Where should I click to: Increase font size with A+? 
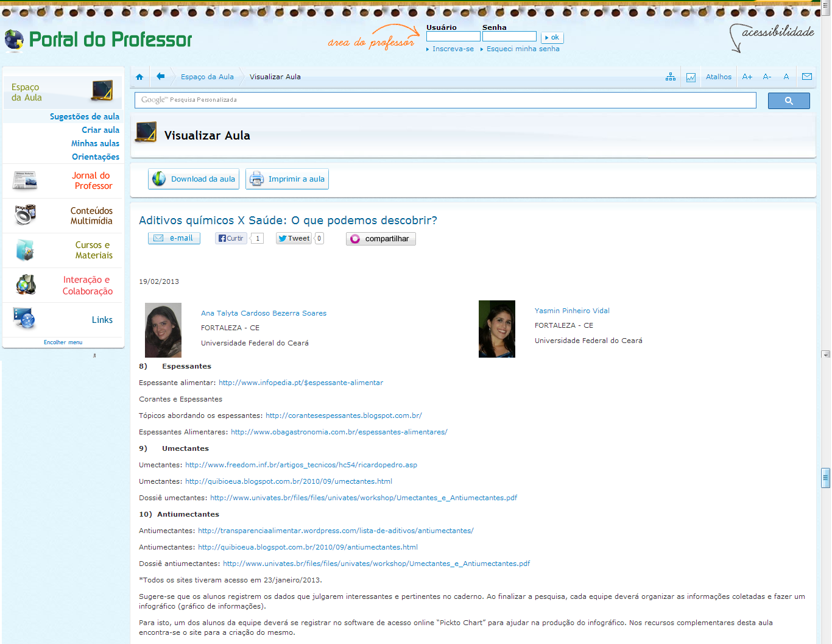pyautogui.click(x=747, y=77)
